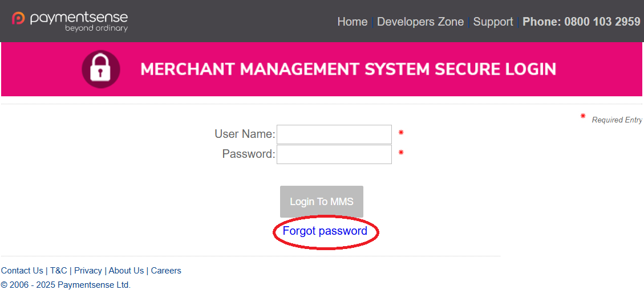Click the red asterisk beside Password
Screen dimensions: 644x294
coord(401,153)
